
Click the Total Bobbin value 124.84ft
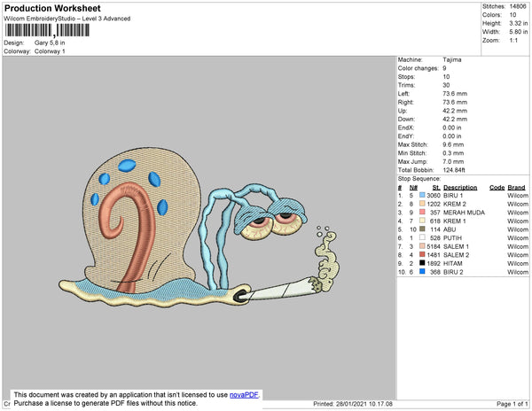tap(454, 170)
